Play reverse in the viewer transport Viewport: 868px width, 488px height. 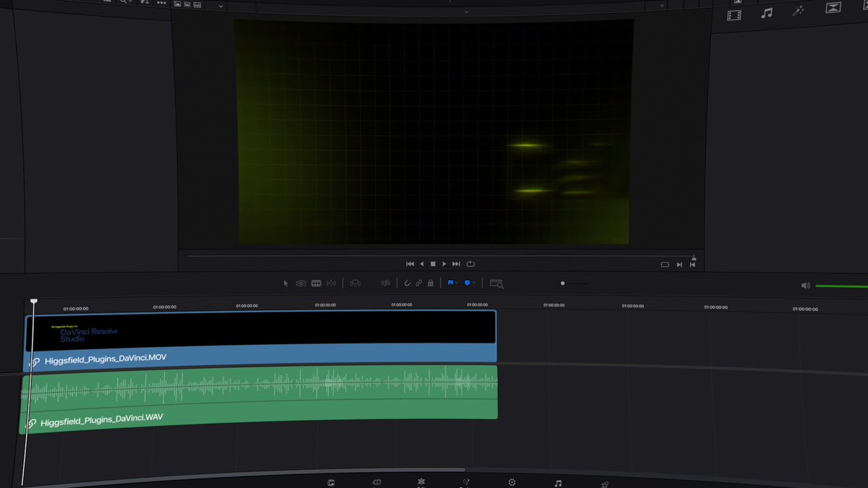point(422,264)
